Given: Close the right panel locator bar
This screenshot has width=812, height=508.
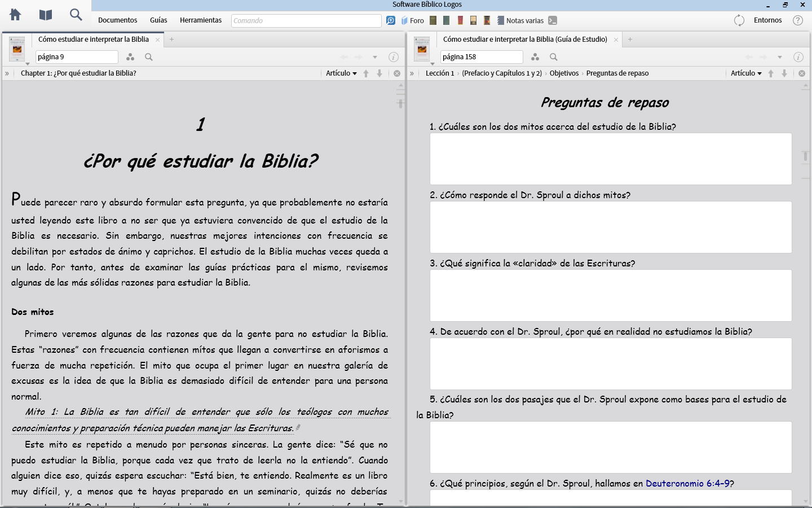Looking at the screenshot, I should (x=802, y=73).
